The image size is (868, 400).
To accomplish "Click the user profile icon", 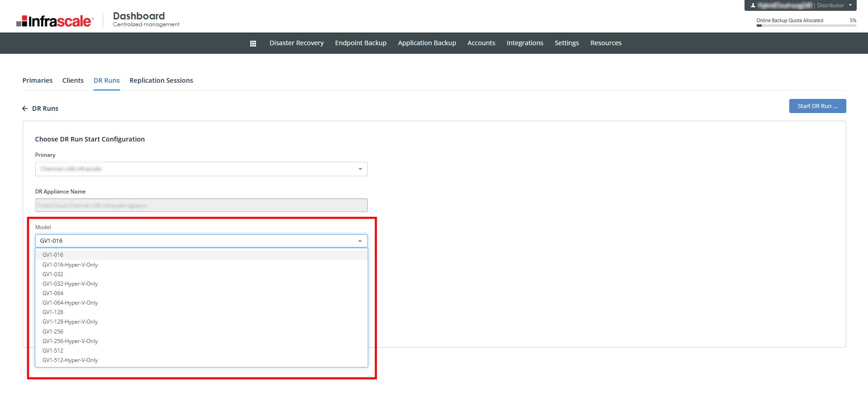I will pyautogui.click(x=753, y=5).
